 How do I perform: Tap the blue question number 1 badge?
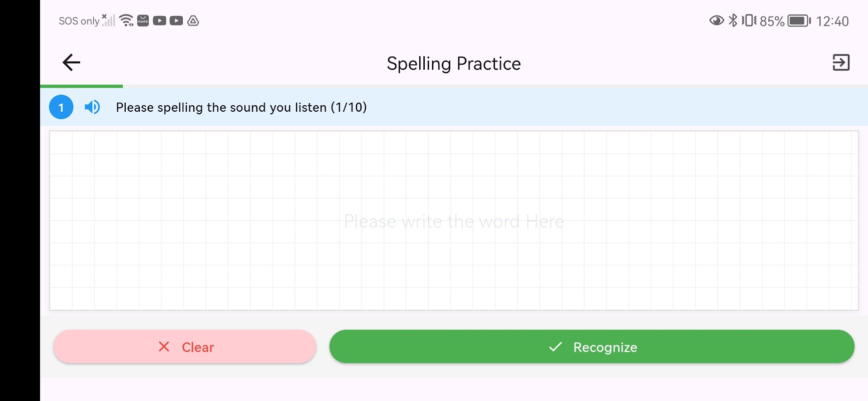pyautogui.click(x=61, y=107)
